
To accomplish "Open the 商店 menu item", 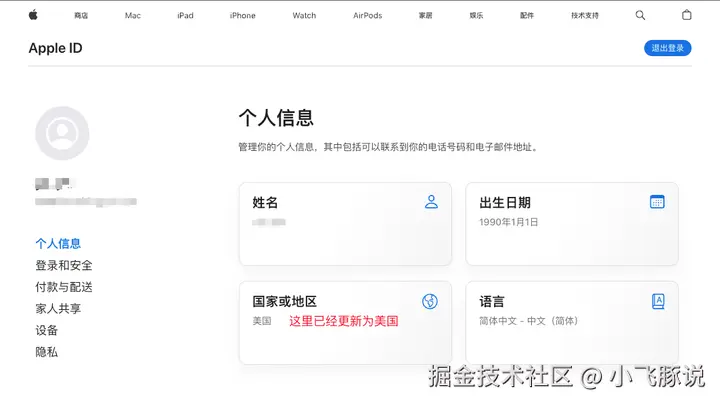I will 81,16.
